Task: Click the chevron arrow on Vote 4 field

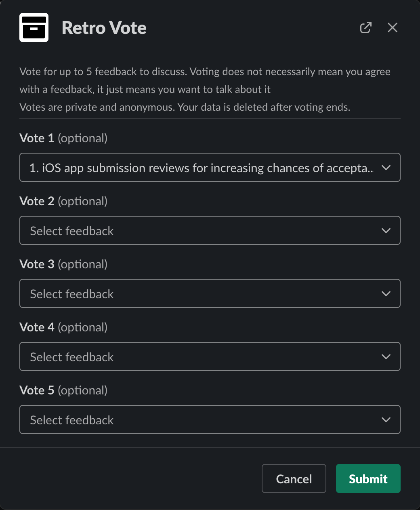Action: tap(386, 356)
